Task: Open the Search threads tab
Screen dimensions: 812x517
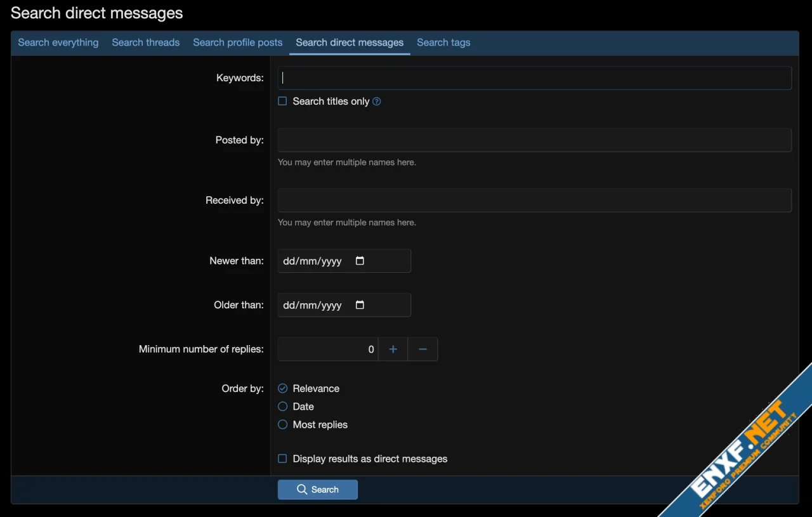Action: [146, 43]
